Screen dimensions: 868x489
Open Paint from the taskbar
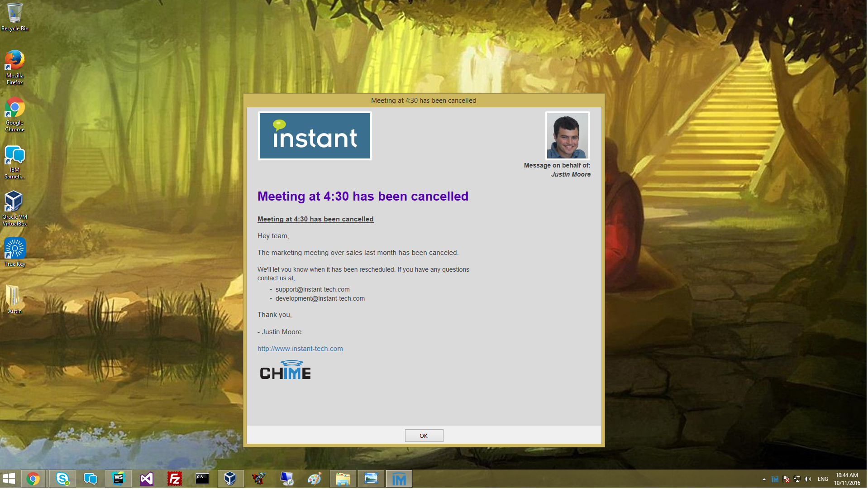(315, 479)
